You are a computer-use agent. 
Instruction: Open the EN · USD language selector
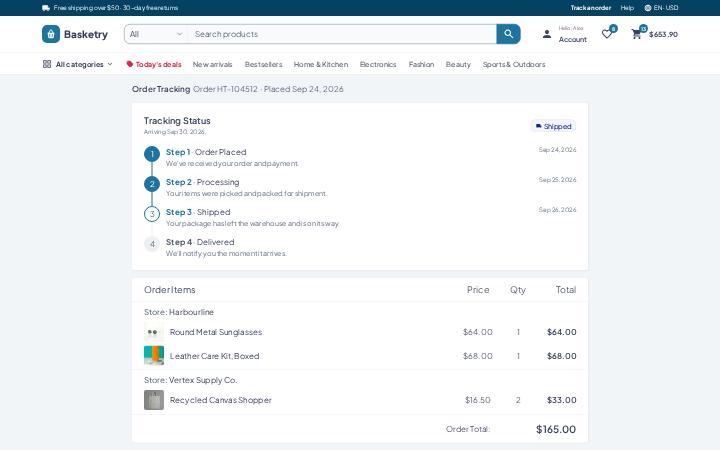point(661,8)
